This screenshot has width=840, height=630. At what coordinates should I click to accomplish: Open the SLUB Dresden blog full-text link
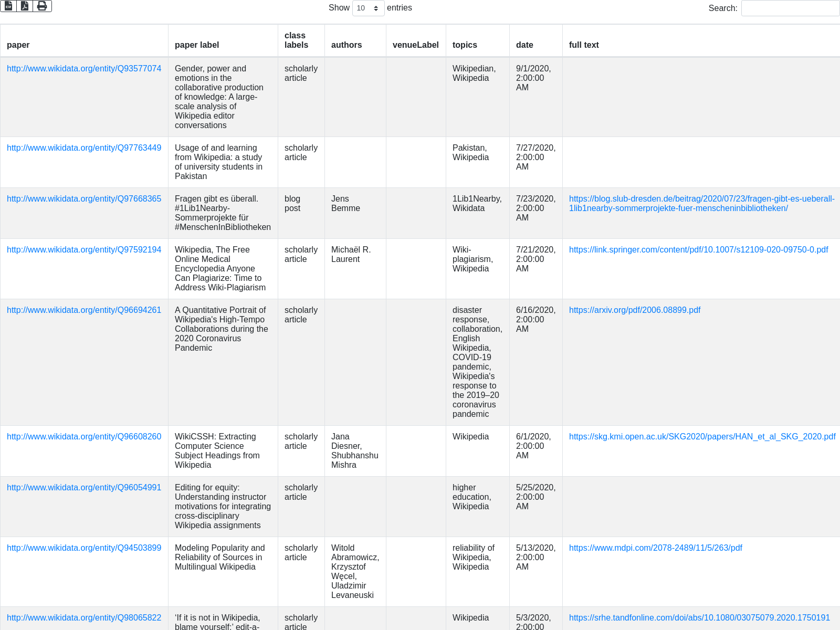click(x=701, y=204)
